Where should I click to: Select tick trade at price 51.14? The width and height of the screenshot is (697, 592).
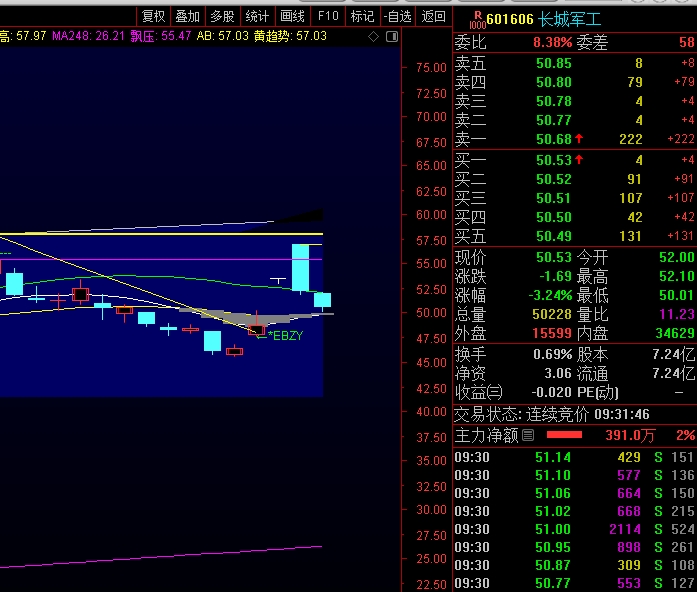(x=553, y=457)
